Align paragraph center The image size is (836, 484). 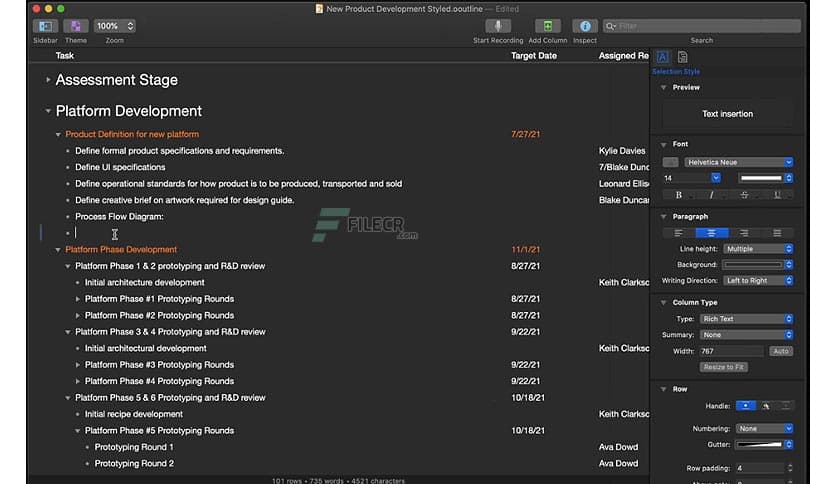coord(711,233)
